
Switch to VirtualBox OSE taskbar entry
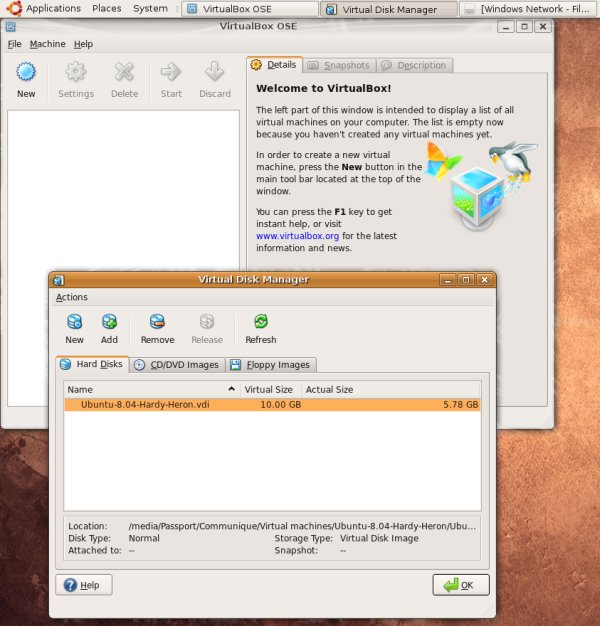click(250, 9)
